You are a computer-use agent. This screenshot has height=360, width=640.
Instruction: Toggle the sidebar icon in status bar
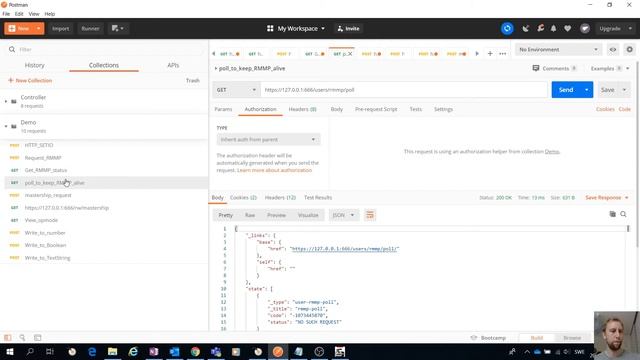click(x=7, y=338)
